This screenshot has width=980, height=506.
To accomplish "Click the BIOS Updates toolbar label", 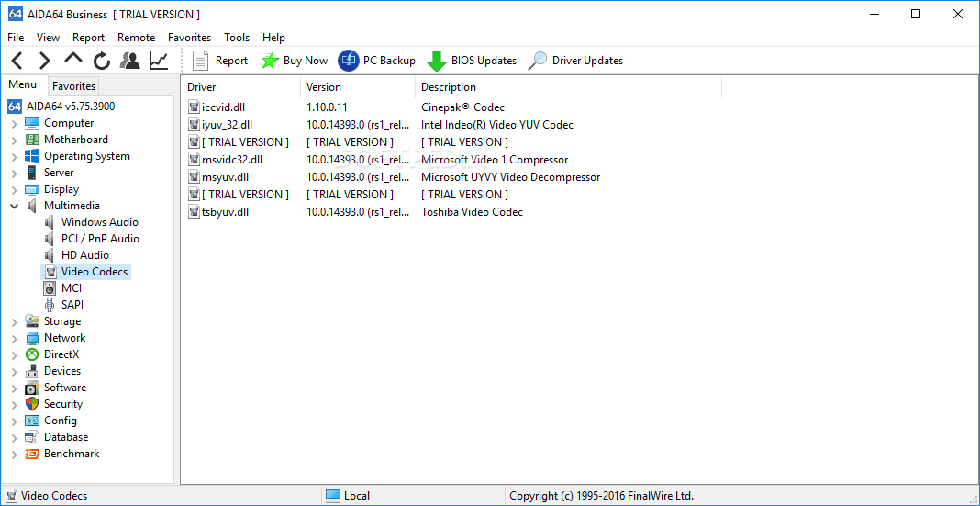I will point(484,61).
